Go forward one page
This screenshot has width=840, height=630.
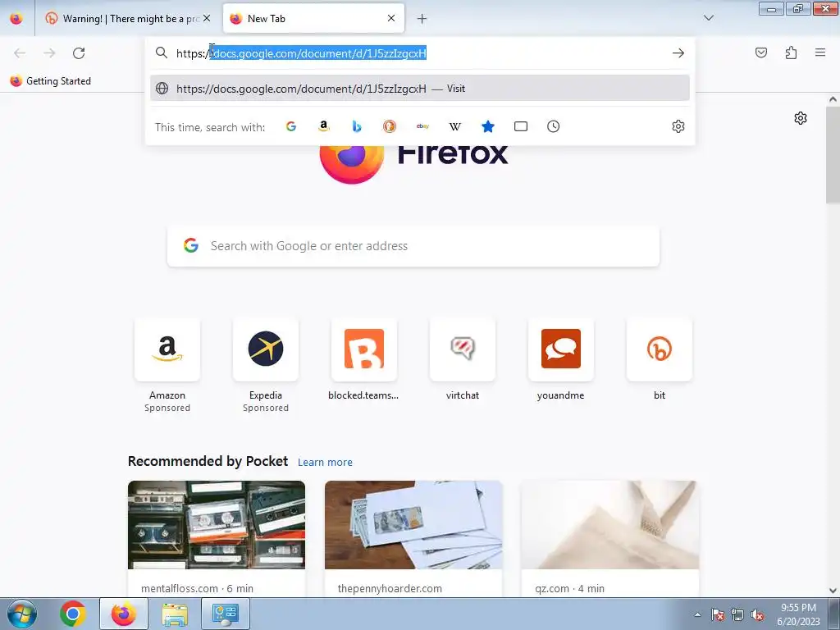[x=49, y=53]
